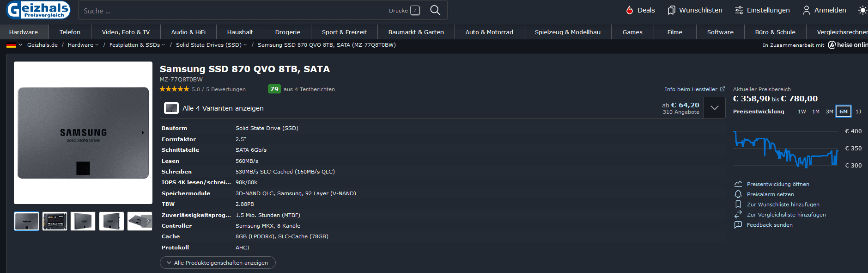Click the Geizhals Preisvergleich logo
868x273 pixels.
click(x=38, y=10)
